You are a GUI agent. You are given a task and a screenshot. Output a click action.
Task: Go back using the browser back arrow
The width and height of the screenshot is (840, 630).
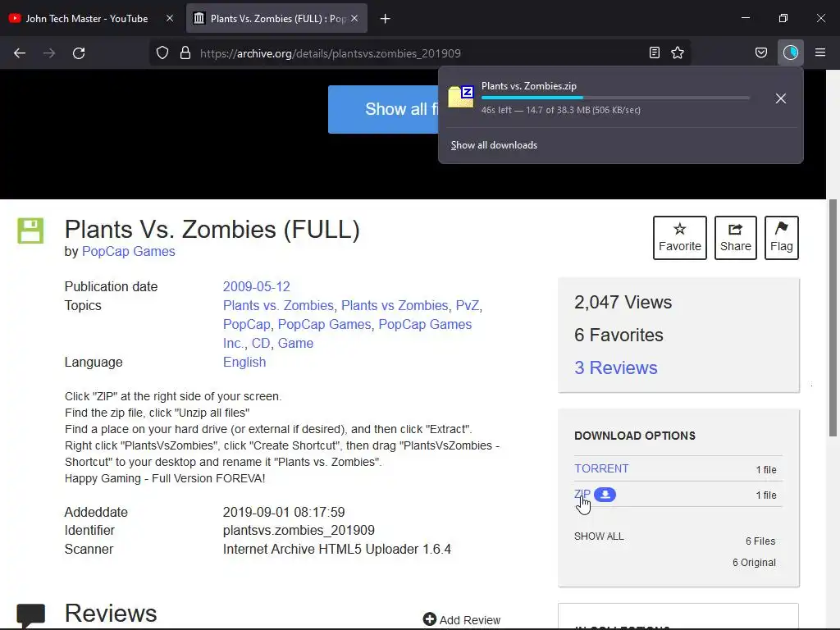coord(20,53)
